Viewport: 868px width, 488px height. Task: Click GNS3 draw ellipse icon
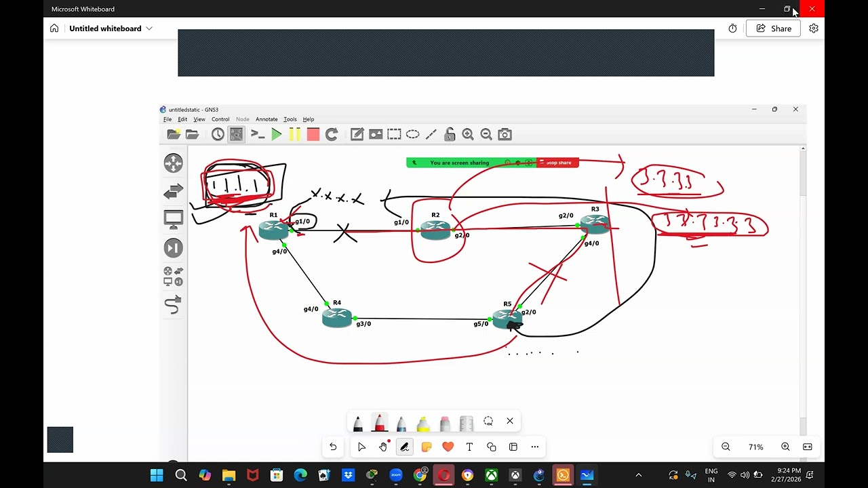click(412, 134)
